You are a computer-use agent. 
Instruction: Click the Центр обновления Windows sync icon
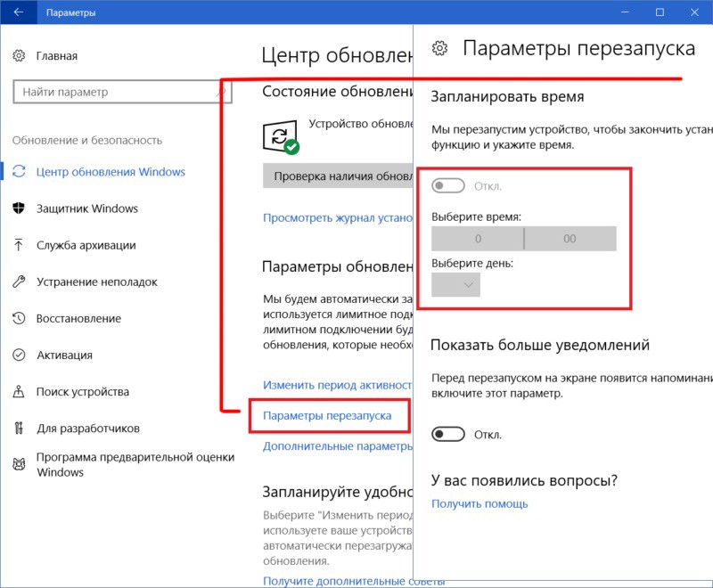pyautogui.click(x=19, y=171)
